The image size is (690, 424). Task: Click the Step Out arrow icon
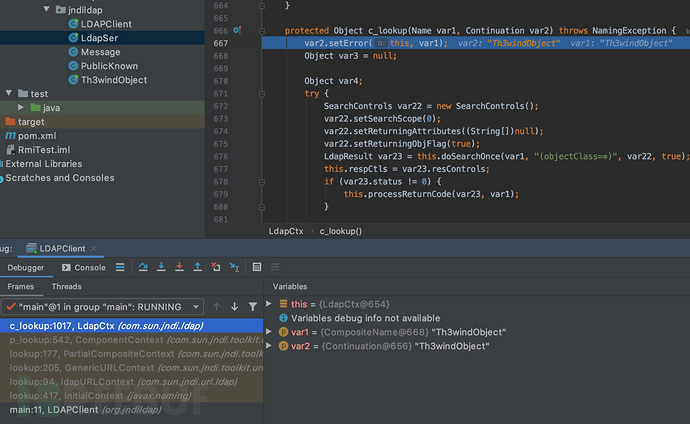pos(197,267)
